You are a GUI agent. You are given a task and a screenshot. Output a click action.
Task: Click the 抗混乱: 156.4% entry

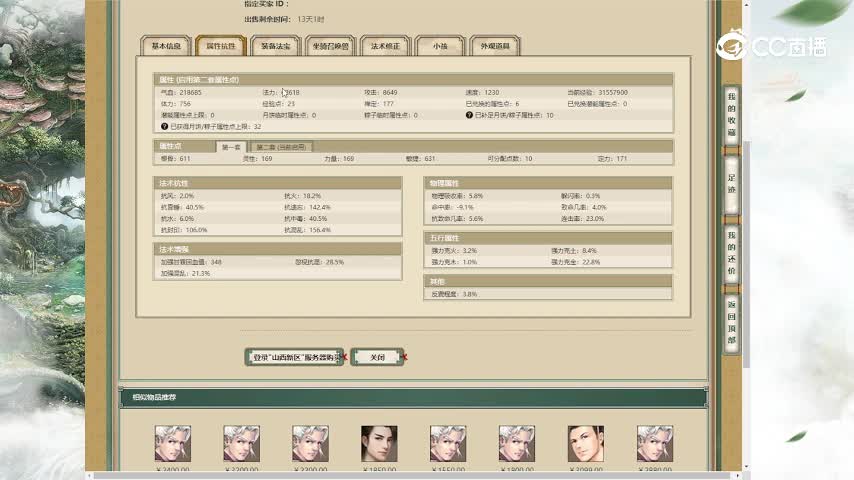pos(307,230)
